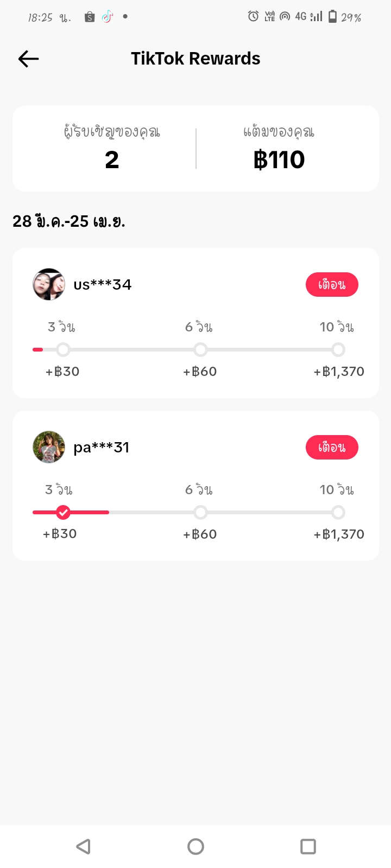
Task: Tap the back arrow icon
Action: pos(28,59)
